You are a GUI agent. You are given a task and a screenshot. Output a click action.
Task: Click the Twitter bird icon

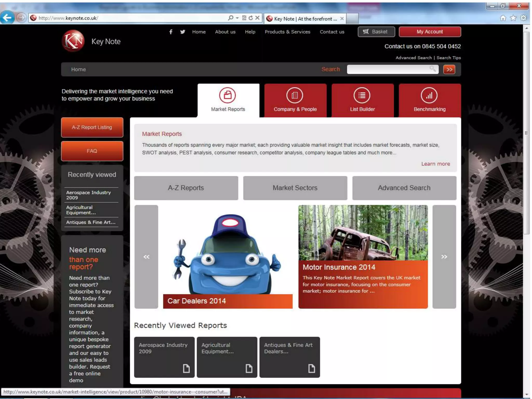pos(183,32)
